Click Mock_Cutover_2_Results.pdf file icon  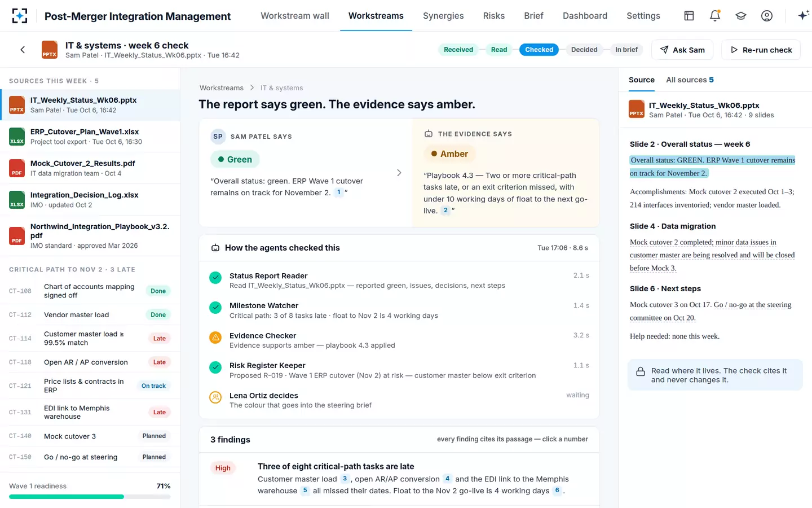pyautogui.click(x=17, y=168)
